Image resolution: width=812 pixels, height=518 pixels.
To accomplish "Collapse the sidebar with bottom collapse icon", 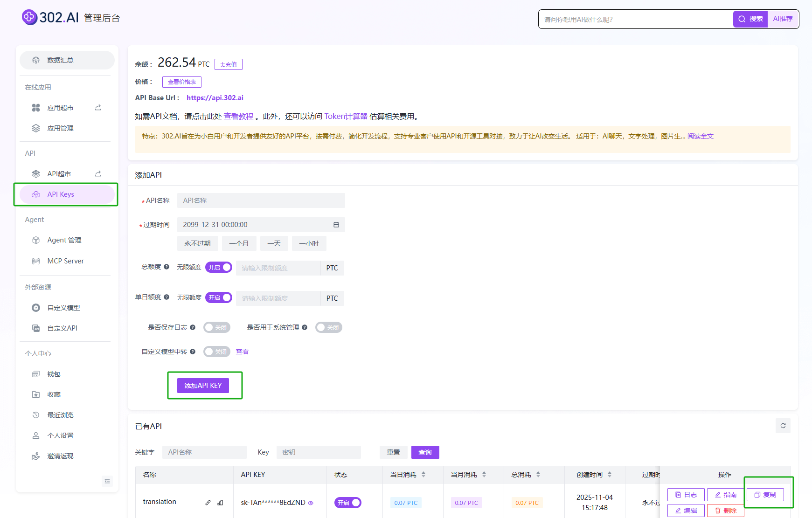I will (x=107, y=481).
